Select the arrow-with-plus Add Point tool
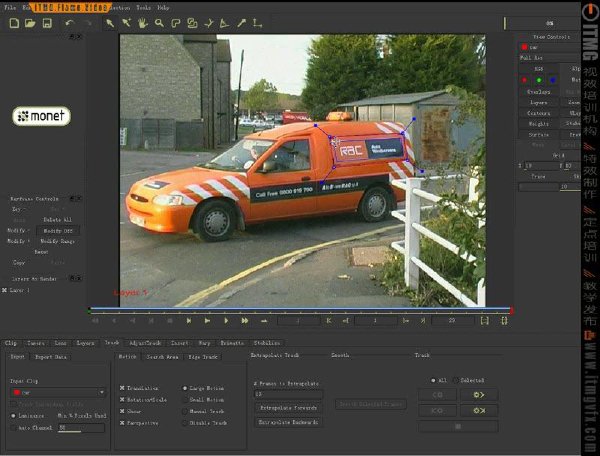Image resolution: width=600 pixels, height=456 pixels. tap(126, 23)
